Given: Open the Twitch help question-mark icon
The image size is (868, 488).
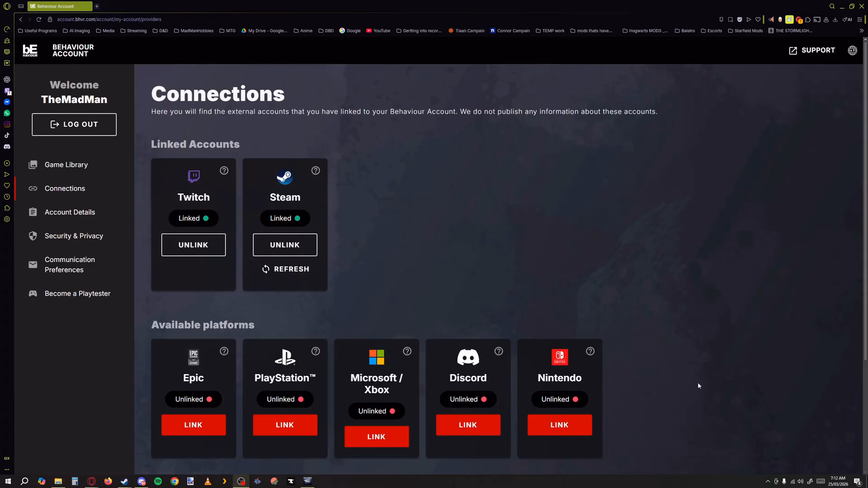Looking at the screenshot, I should pyautogui.click(x=224, y=171).
